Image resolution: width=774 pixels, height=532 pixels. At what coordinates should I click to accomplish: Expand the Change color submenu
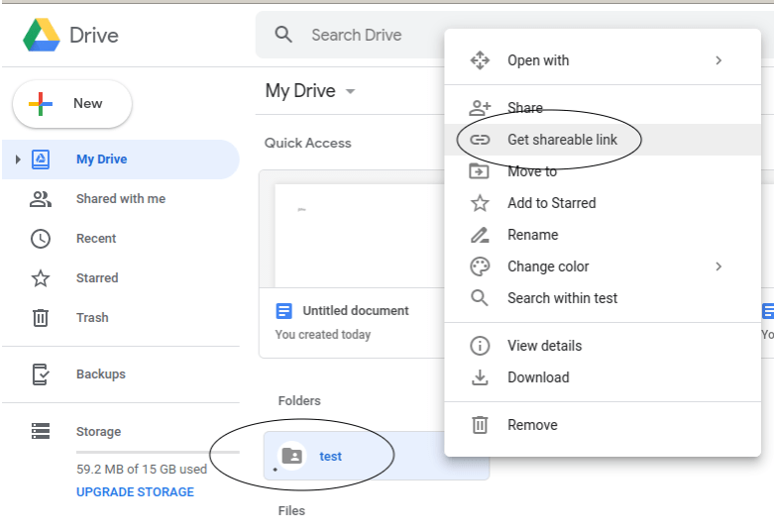719,266
